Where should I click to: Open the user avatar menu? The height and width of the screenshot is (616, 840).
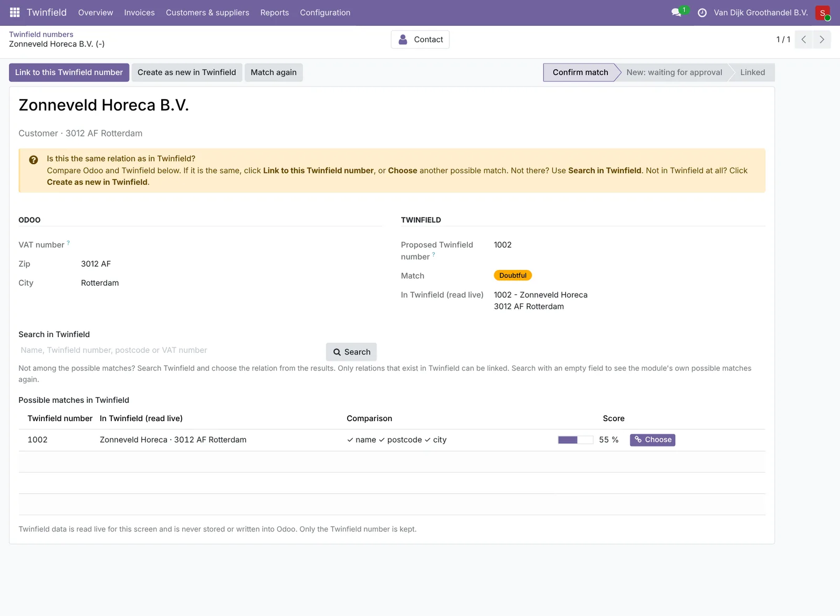823,13
